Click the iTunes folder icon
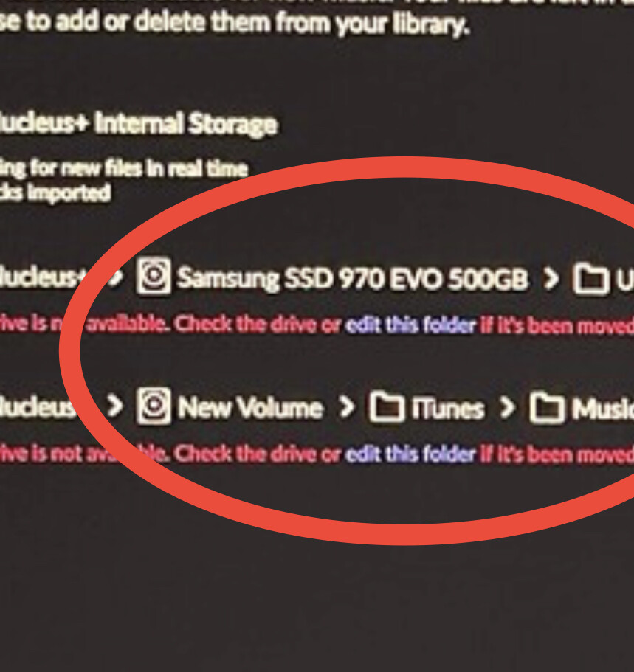This screenshot has width=634, height=672. click(x=387, y=406)
